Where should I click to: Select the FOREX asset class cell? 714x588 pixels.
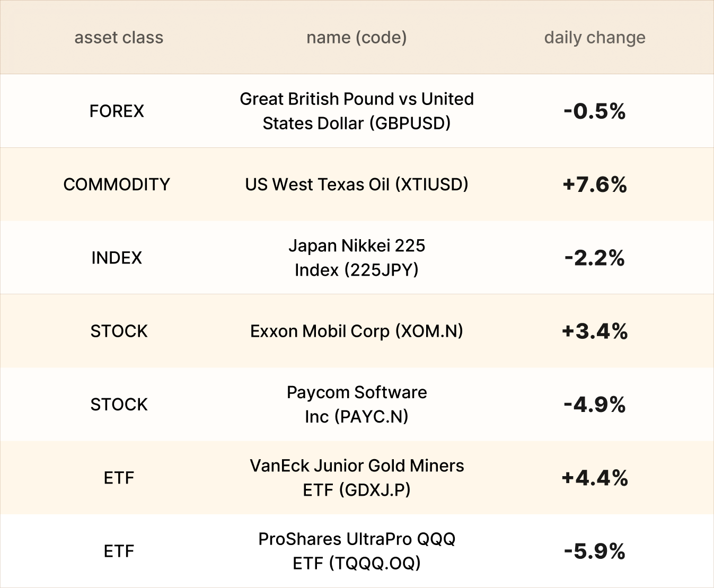(x=117, y=111)
